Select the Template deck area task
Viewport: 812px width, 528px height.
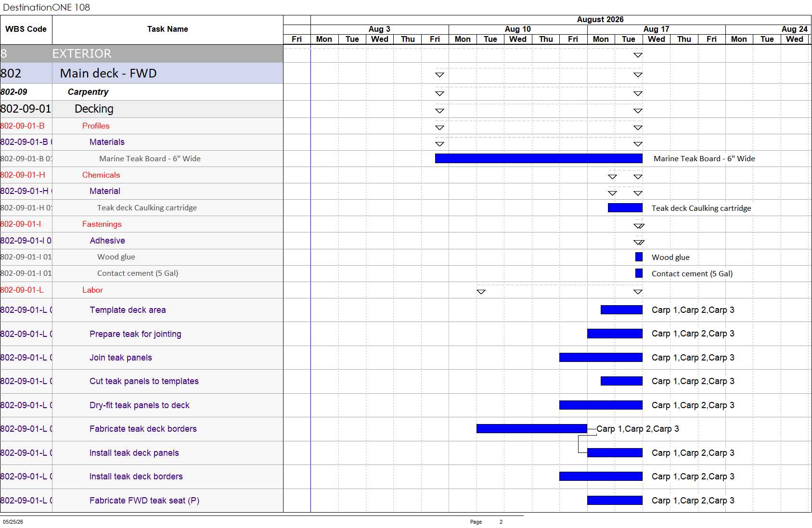[128, 310]
